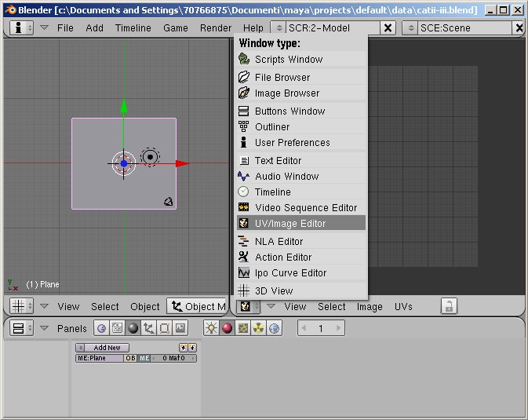The image size is (528, 420).
Task: Open 3D view's Select menu
Action: [104, 307]
